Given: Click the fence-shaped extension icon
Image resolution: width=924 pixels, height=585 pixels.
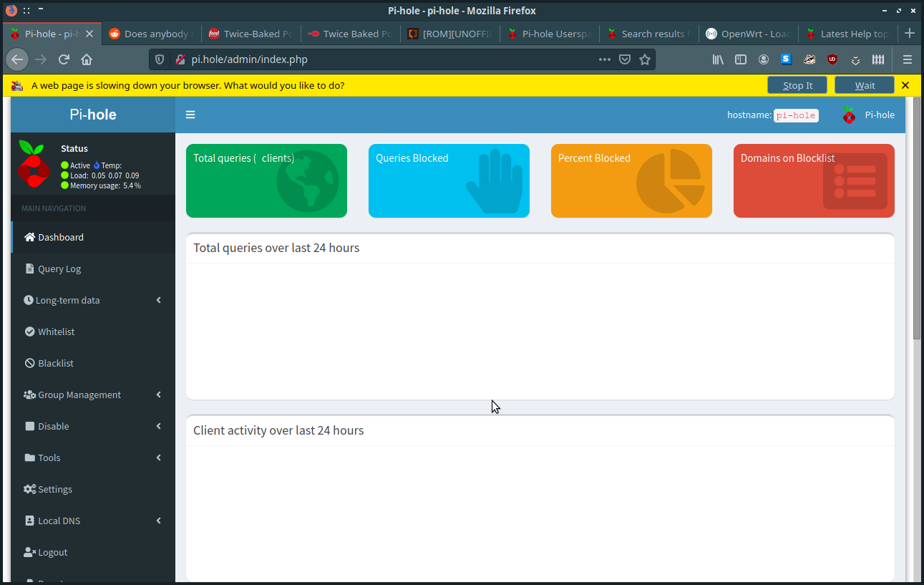Looking at the screenshot, I should click(878, 59).
